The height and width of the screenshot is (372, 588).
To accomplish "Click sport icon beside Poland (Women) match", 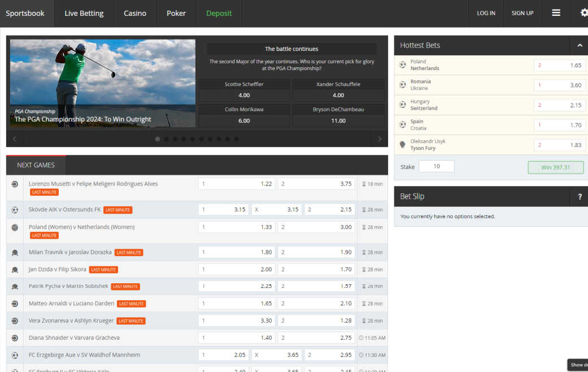I will click(x=15, y=227).
